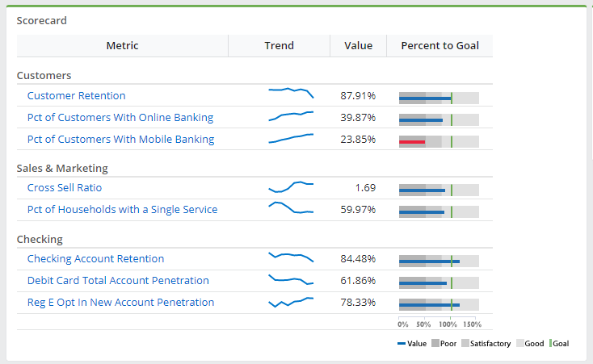This screenshot has width=593, height=364.
Task: Click the Poor legend swatch
Action: [435, 343]
